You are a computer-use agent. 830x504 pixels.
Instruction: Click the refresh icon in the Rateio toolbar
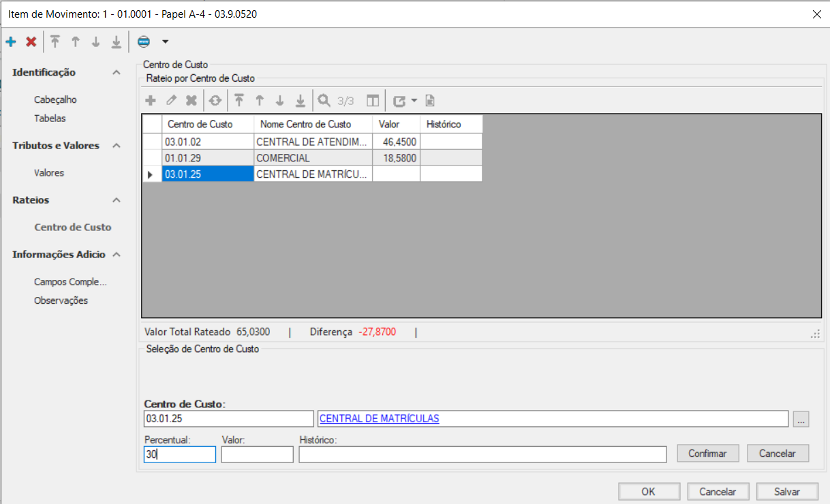pos(215,101)
